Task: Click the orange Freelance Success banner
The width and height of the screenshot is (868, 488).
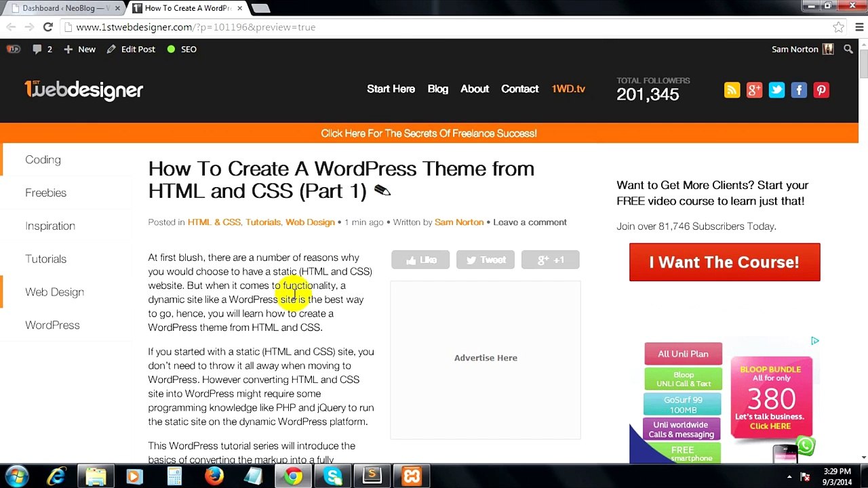Action: pos(429,133)
